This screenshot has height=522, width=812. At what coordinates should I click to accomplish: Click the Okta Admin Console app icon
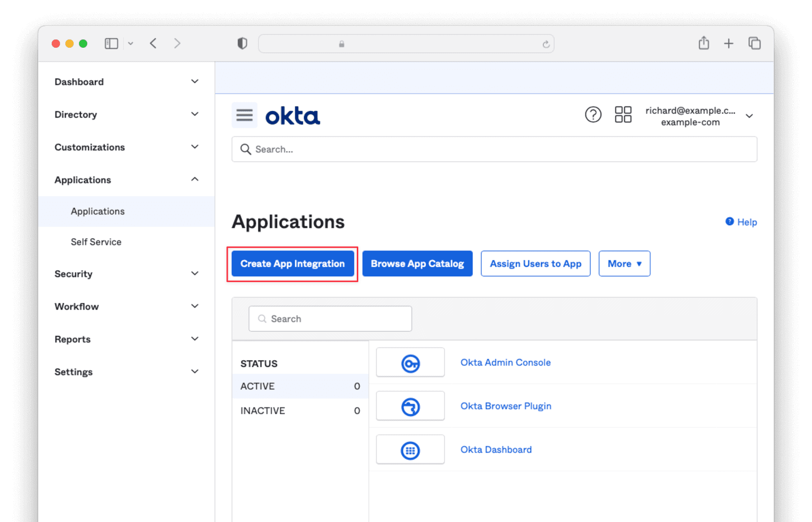(x=410, y=363)
